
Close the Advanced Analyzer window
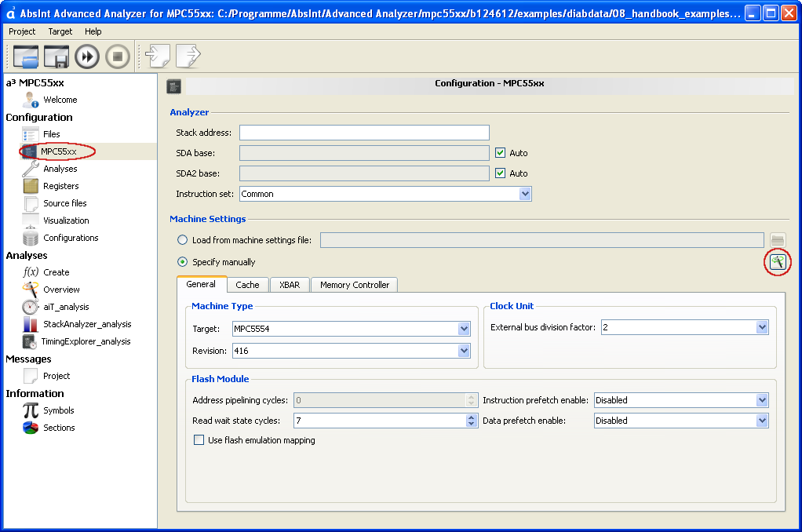(x=789, y=13)
